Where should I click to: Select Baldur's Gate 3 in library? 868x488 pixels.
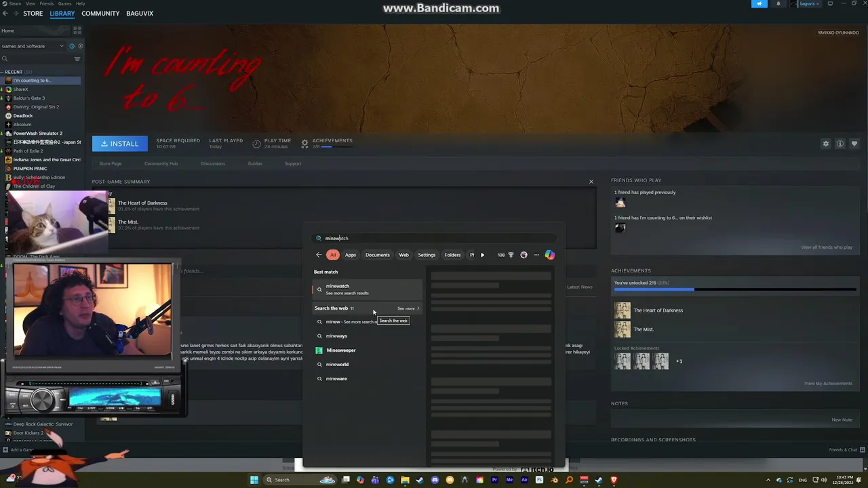pyautogui.click(x=29, y=98)
